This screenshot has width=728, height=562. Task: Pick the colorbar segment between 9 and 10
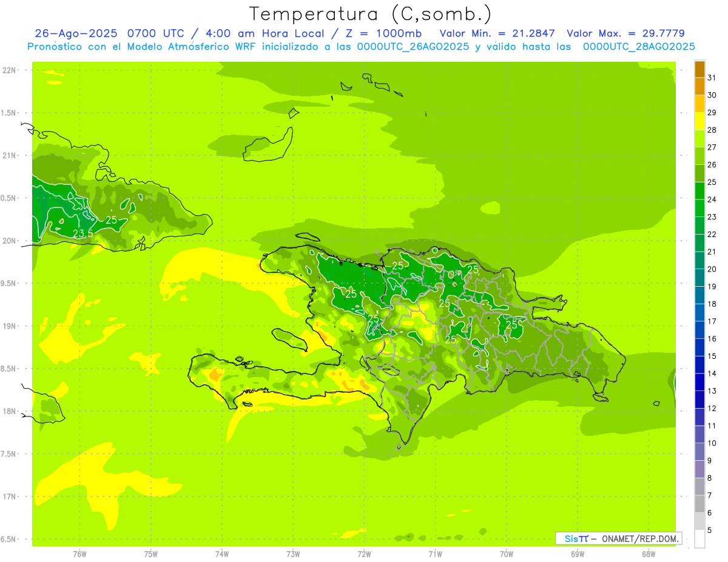tap(699, 453)
